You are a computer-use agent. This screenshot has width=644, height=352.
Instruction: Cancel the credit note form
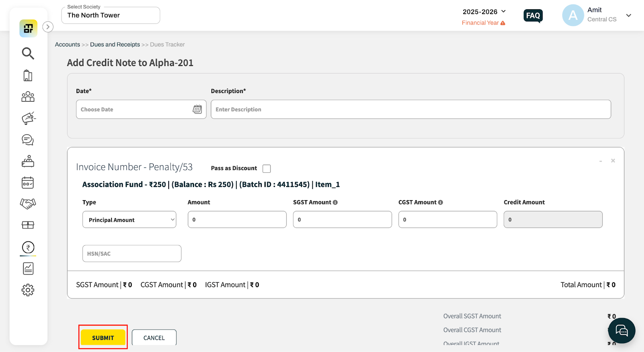154,338
